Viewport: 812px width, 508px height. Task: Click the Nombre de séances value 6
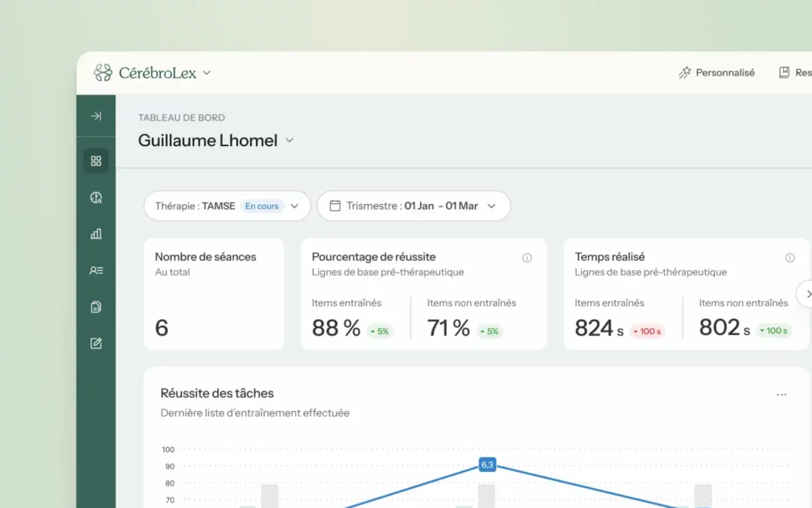(x=162, y=327)
